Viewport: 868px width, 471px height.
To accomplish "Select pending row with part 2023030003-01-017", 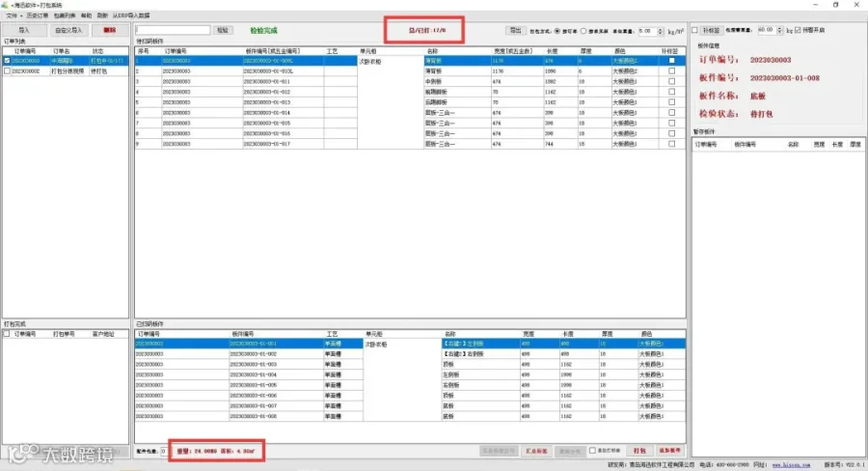I will 410,144.
